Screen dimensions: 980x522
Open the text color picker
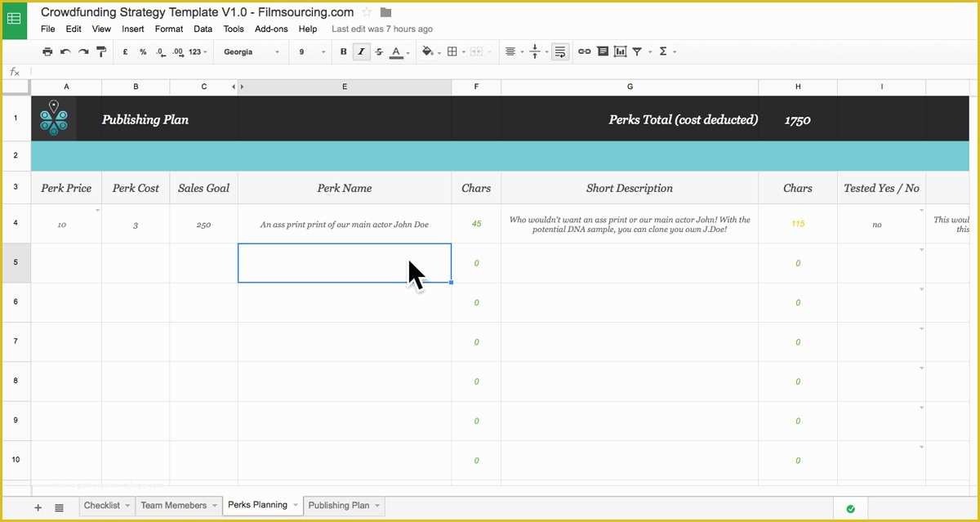pyautogui.click(x=399, y=51)
